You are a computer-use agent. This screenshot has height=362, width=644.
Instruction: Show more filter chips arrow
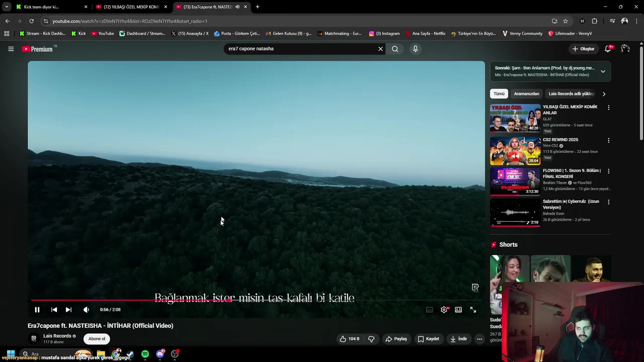604,94
